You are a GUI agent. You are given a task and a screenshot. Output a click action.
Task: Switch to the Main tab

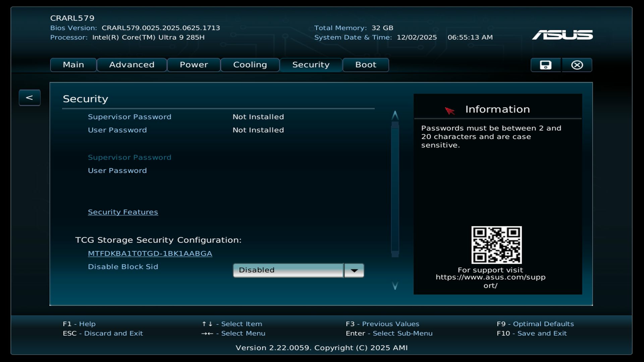73,65
